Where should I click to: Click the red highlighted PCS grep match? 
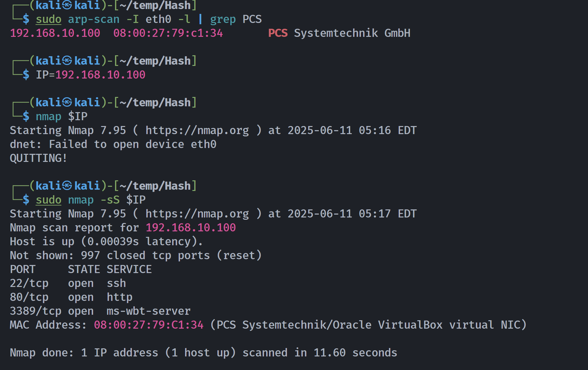coord(278,33)
